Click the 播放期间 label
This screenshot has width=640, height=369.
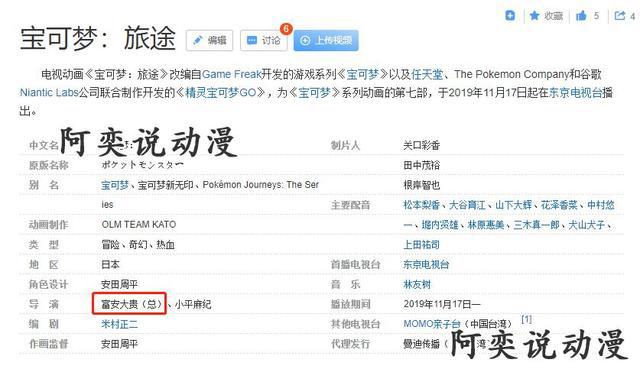pos(350,304)
